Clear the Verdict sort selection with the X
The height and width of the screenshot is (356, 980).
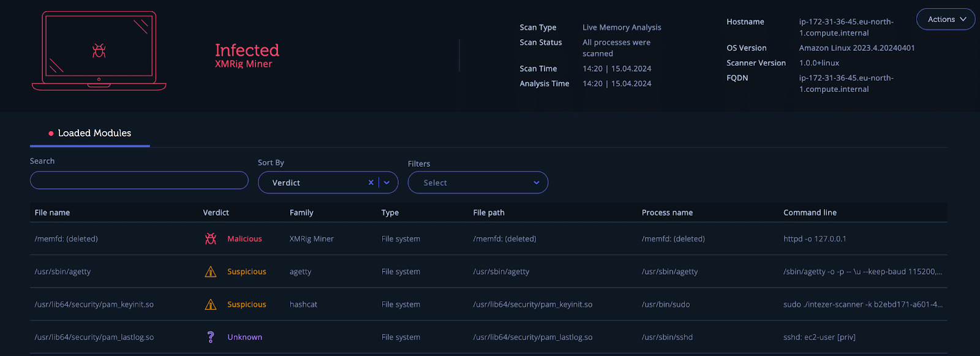pyautogui.click(x=371, y=183)
